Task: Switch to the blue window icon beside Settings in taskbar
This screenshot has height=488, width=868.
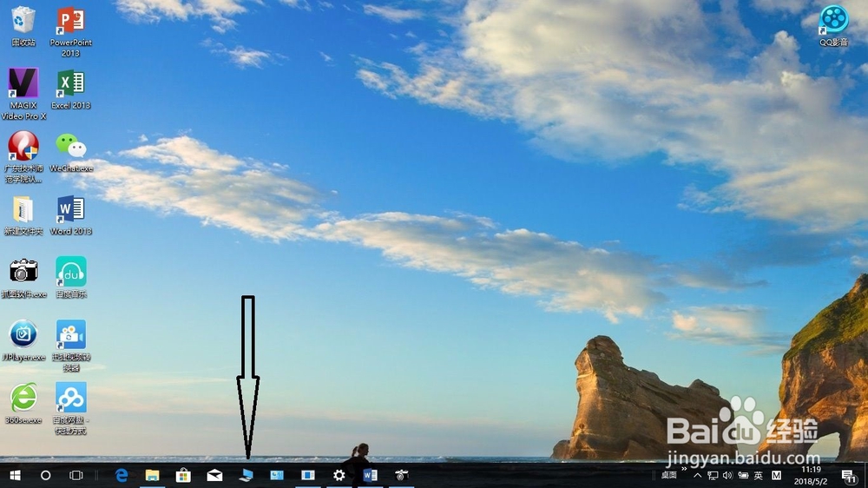Action: coord(308,475)
